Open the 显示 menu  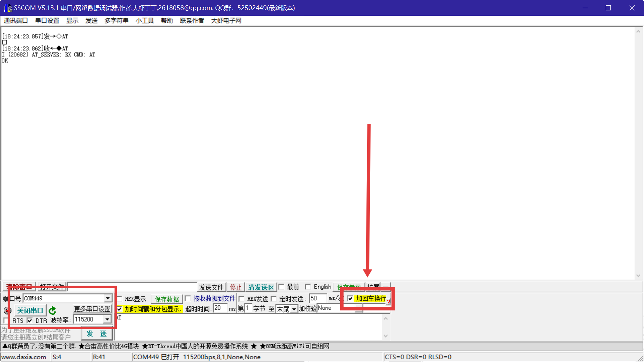click(x=72, y=21)
